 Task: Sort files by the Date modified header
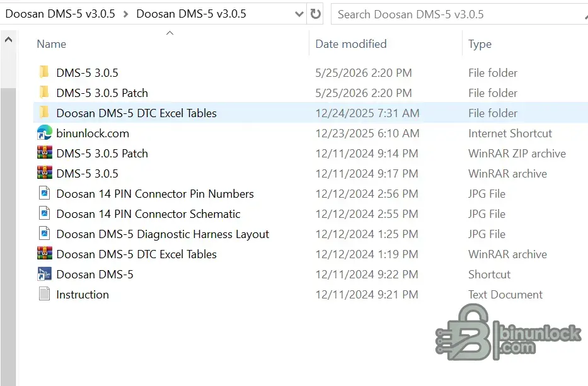coord(351,44)
